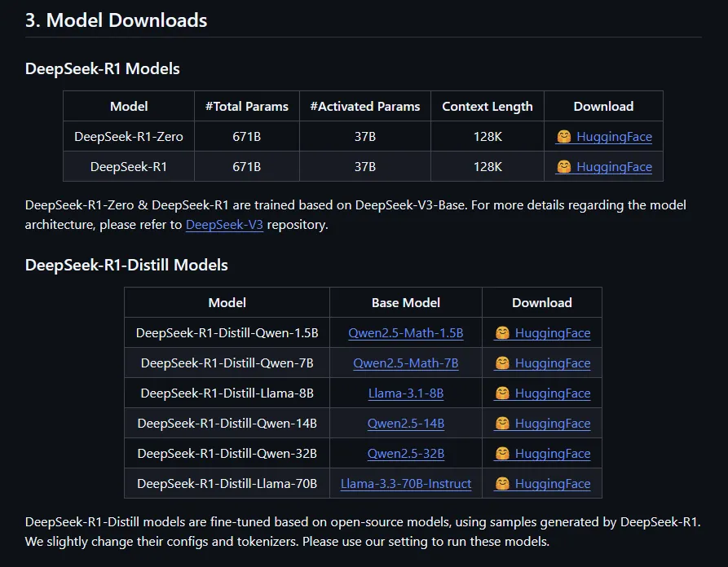Click the 128K cell in DeepSeek-R1-Zero row
Screen dimensions: 728x567
(488, 136)
